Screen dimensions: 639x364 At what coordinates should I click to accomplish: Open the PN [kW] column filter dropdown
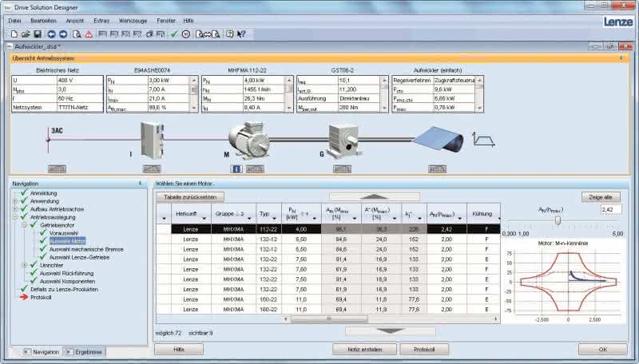[x=315, y=219]
